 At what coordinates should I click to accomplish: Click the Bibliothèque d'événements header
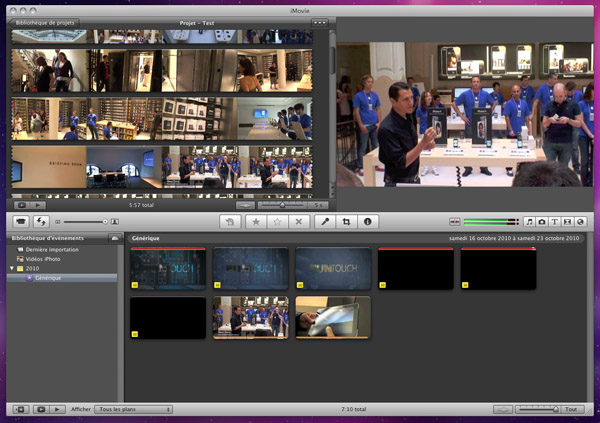[x=47, y=238]
